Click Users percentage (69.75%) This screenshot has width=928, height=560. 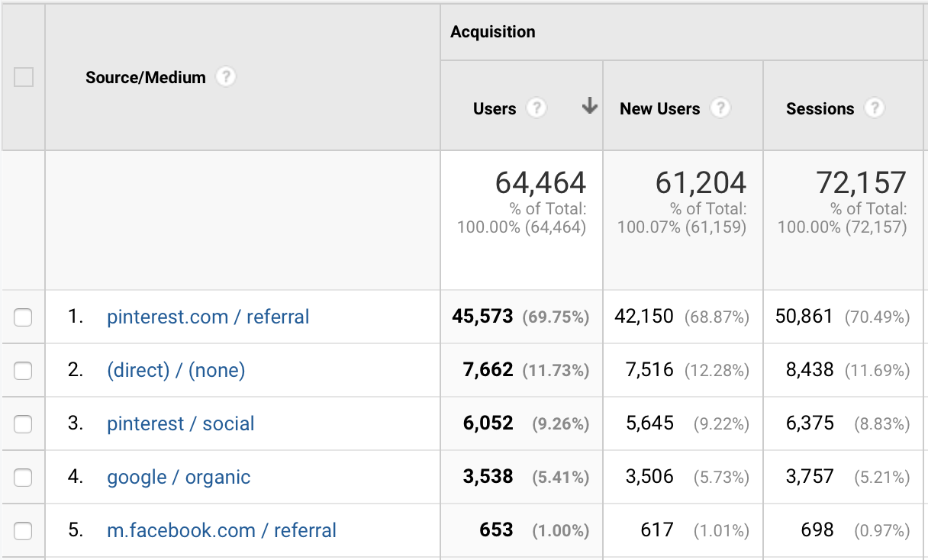[x=556, y=317]
